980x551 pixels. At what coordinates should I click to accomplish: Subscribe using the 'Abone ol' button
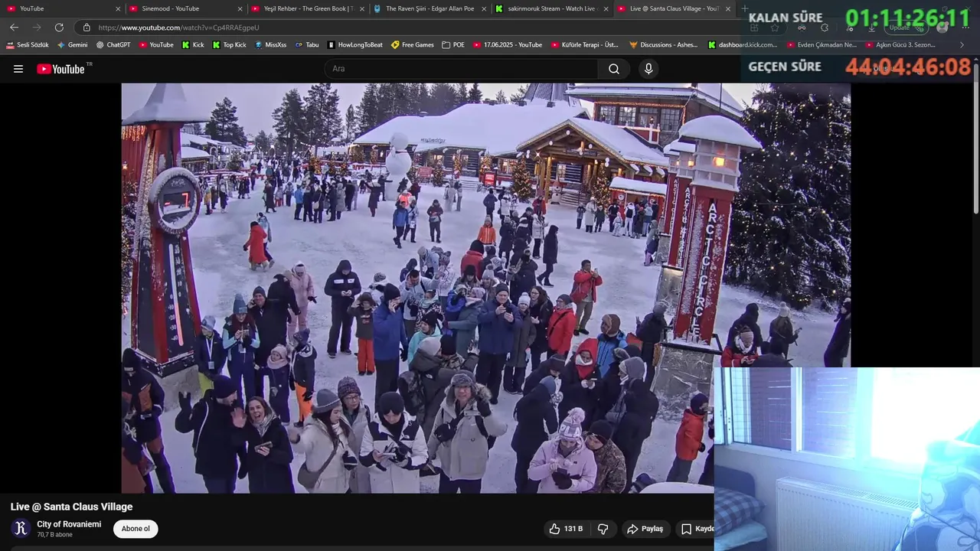[136, 529]
